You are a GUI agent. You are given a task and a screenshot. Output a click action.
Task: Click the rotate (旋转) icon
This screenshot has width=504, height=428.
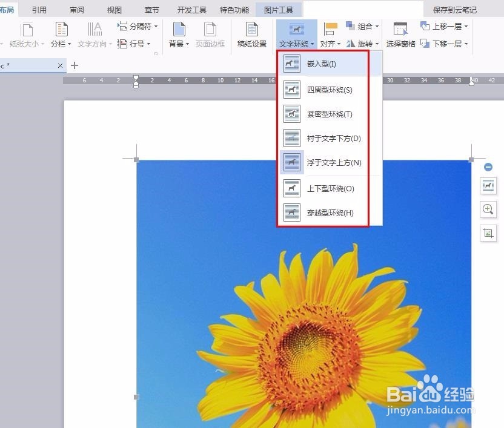pos(351,44)
